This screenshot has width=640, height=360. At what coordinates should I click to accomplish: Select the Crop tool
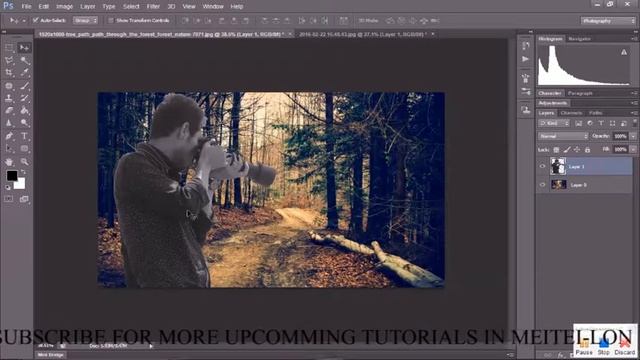point(9,73)
